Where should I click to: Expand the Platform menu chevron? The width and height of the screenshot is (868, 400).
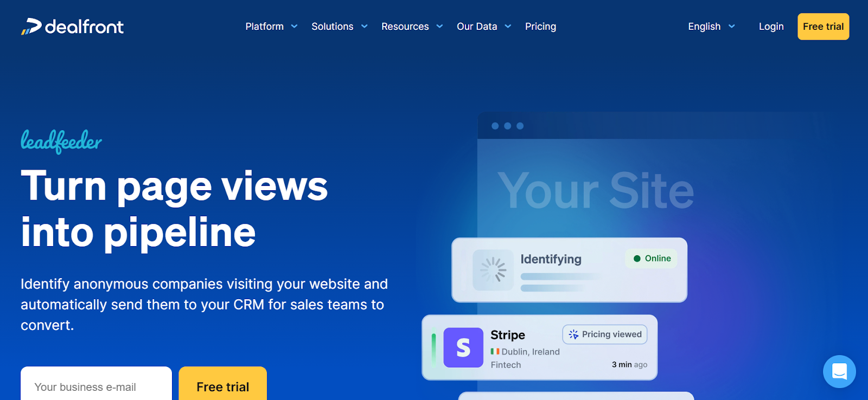coord(294,27)
